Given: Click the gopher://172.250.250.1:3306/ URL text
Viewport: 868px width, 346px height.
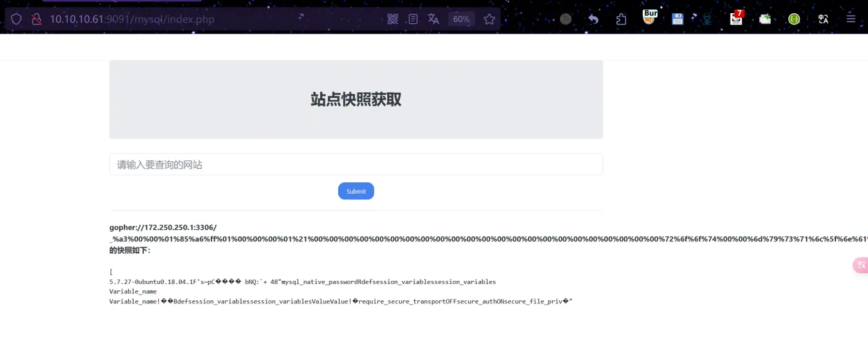Looking at the screenshot, I should pos(163,227).
